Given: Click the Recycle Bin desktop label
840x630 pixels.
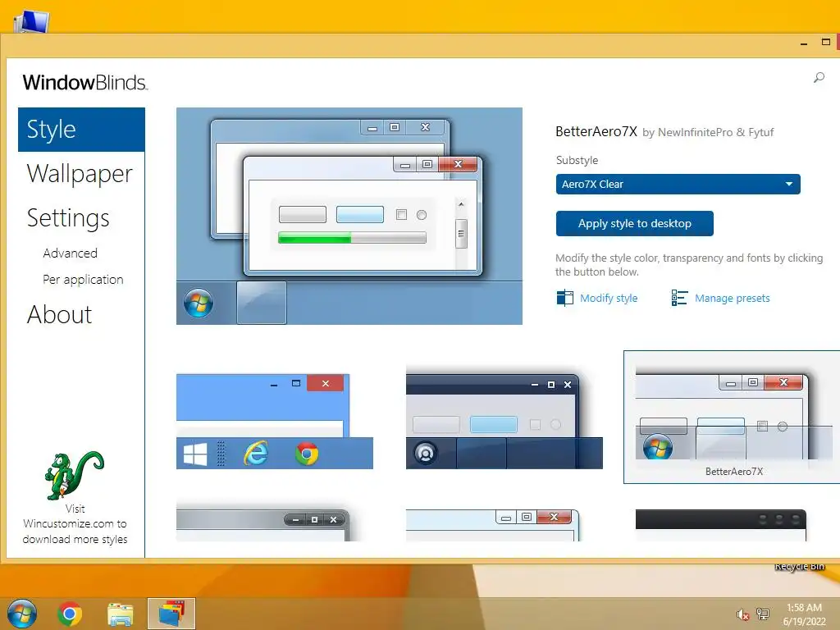Looking at the screenshot, I should (799, 566).
